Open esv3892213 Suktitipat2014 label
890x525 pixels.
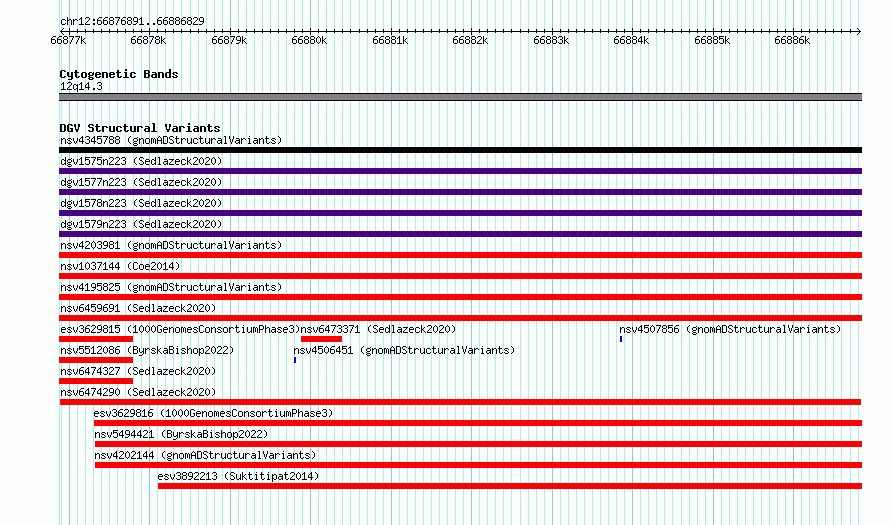click(x=238, y=476)
